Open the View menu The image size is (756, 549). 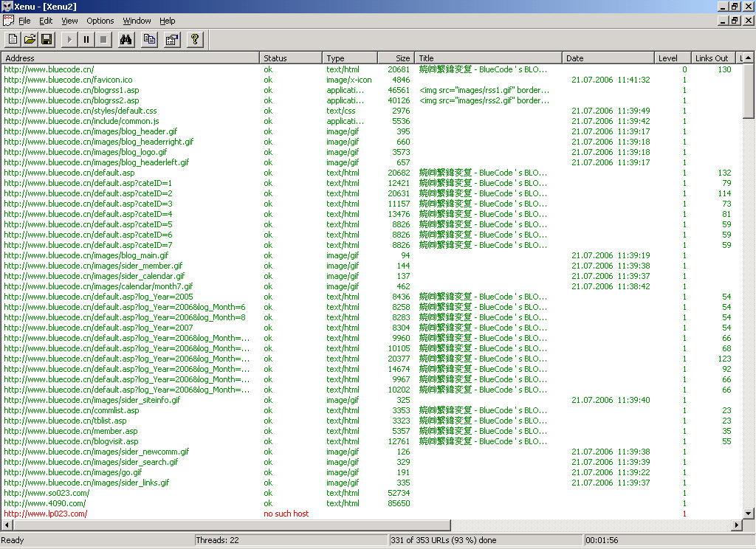(x=69, y=21)
